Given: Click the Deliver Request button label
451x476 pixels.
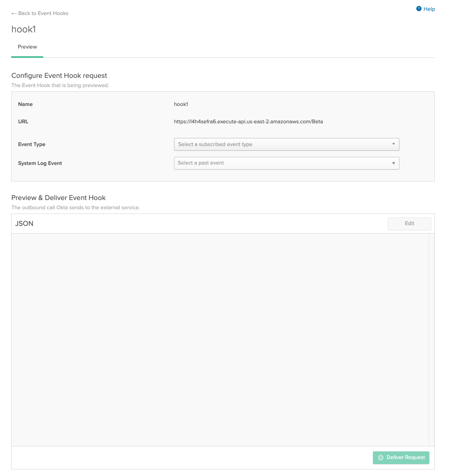Looking at the screenshot, I should pyautogui.click(x=406, y=457).
